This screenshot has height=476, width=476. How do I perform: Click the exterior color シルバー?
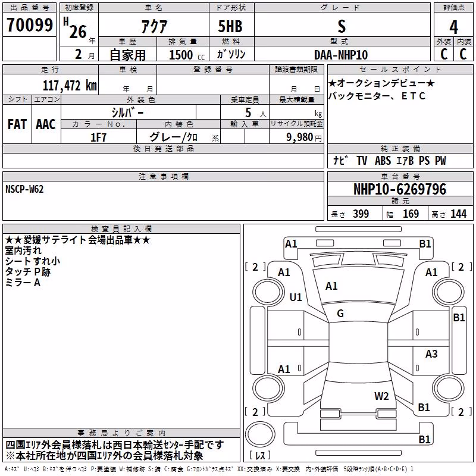pos(127,112)
